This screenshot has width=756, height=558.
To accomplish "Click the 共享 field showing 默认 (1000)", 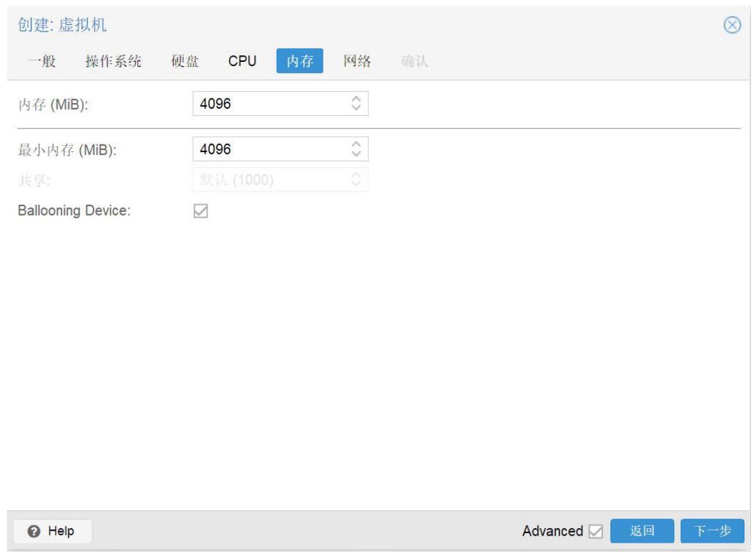I will point(270,180).
